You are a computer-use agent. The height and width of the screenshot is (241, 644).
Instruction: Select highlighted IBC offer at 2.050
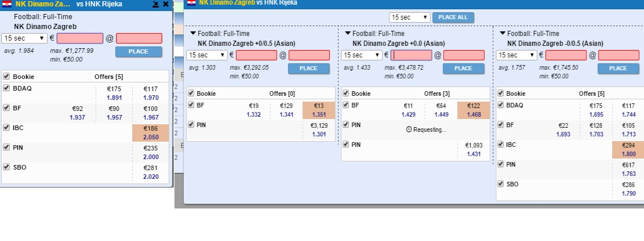(x=150, y=132)
